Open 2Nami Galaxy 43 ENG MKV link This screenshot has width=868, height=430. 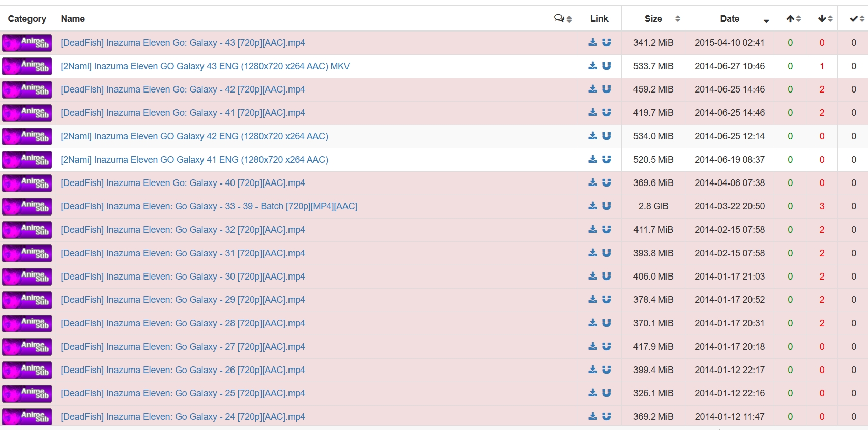click(205, 66)
